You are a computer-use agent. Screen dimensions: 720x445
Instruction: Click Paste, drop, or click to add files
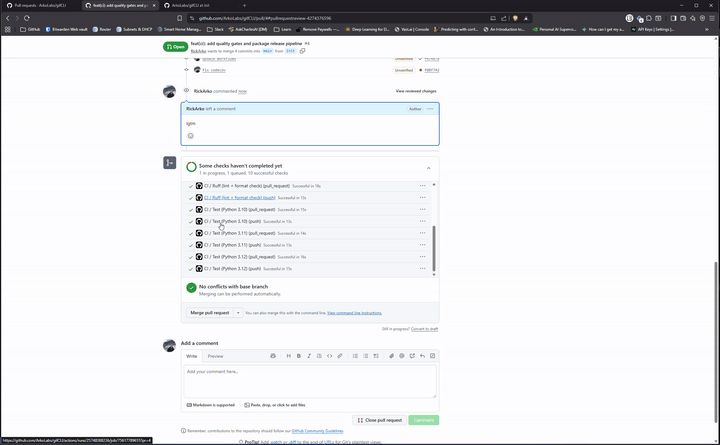275,405
